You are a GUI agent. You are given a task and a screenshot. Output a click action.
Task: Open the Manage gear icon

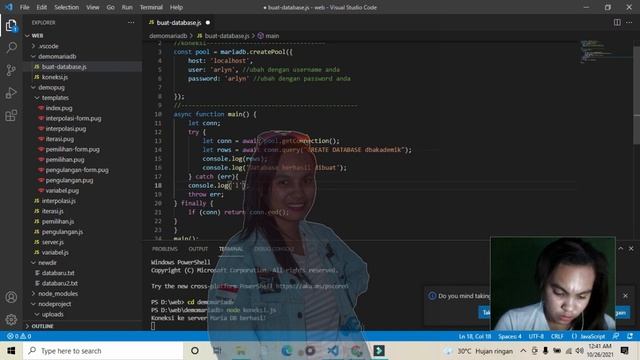(11, 319)
